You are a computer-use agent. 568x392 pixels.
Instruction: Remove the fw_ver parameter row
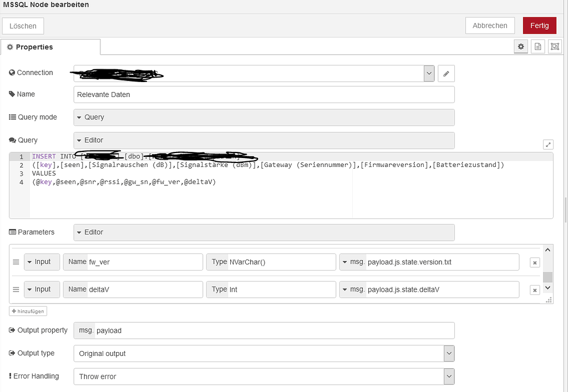[534, 262]
